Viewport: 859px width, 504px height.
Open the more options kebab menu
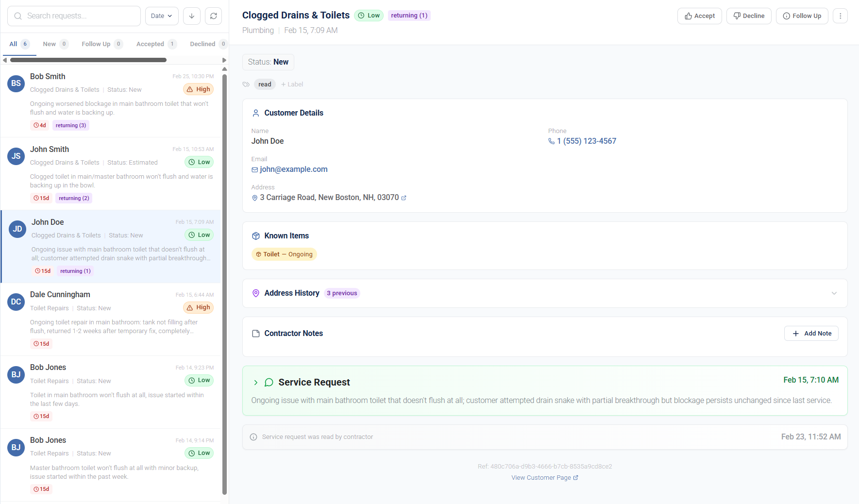click(840, 16)
